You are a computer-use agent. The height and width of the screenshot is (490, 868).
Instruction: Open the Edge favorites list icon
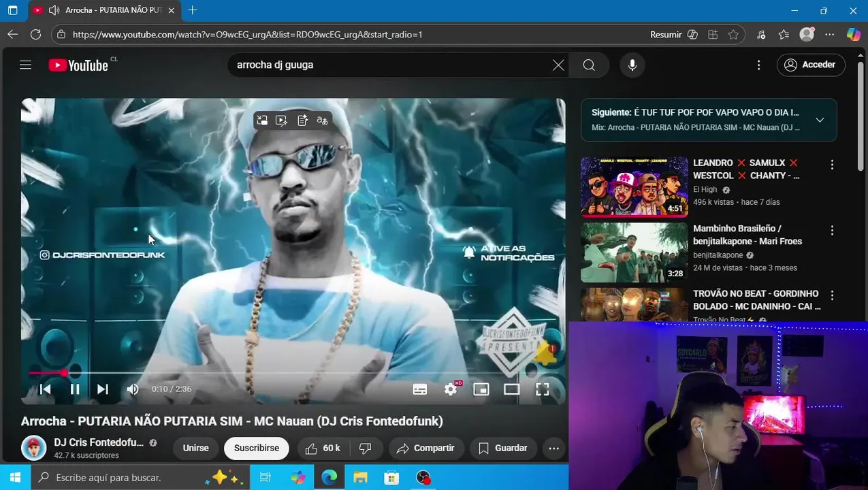784,34
